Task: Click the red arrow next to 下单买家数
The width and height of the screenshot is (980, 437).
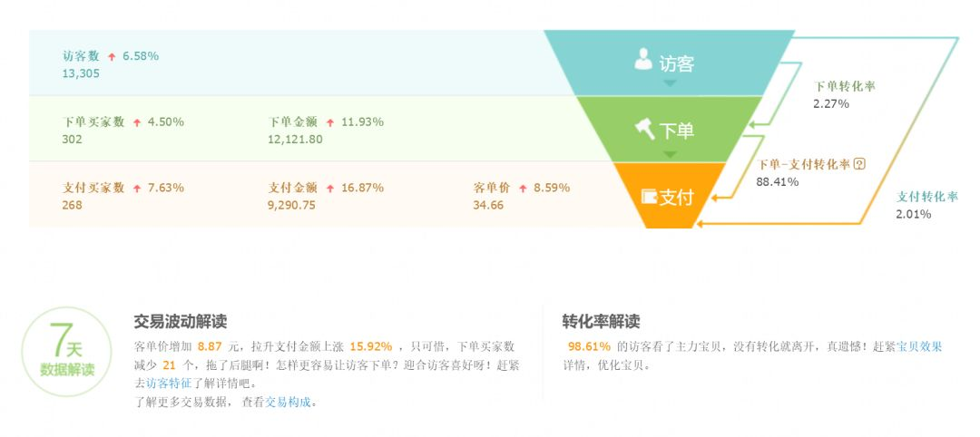Action: click(137, 121)
